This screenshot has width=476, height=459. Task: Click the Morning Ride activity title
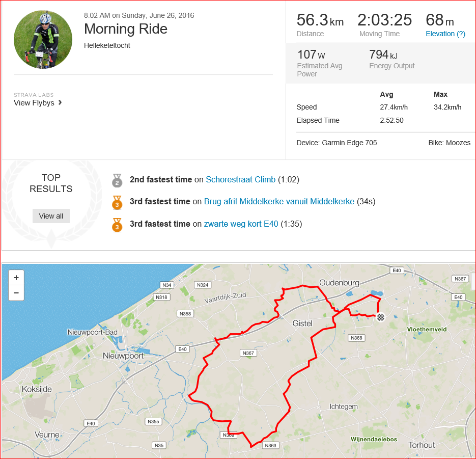pyautogui.click(x=126, y=29)
